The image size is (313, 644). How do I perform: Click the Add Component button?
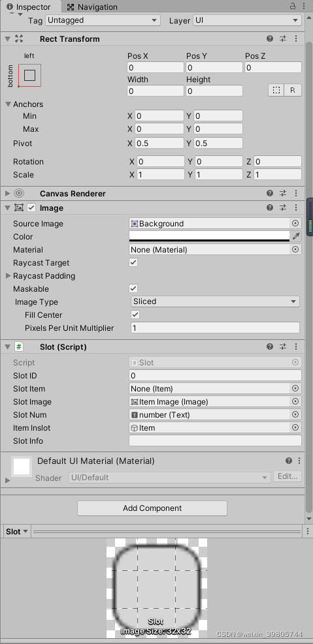click(x=152, y=508)
